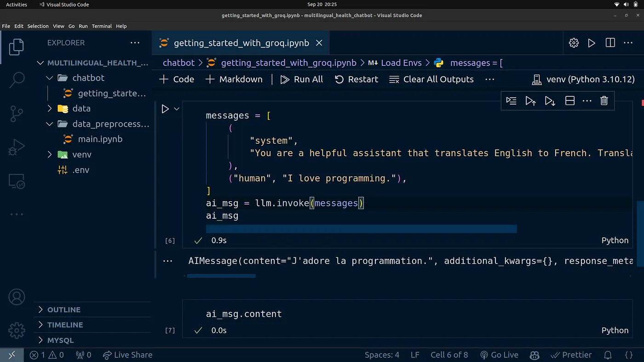Viewport: 644px width, 362px height.
Task: Click Clear All Outputs button
Action: [431, 79]
